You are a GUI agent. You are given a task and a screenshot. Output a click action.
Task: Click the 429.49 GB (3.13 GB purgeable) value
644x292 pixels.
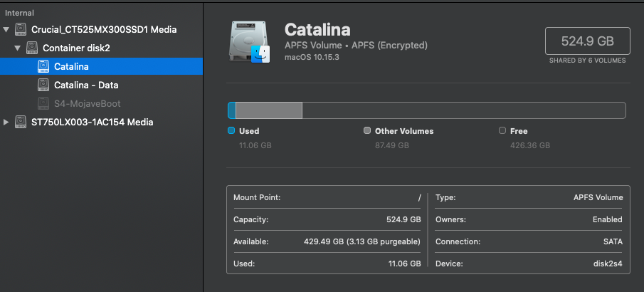[x=362, y=242]
